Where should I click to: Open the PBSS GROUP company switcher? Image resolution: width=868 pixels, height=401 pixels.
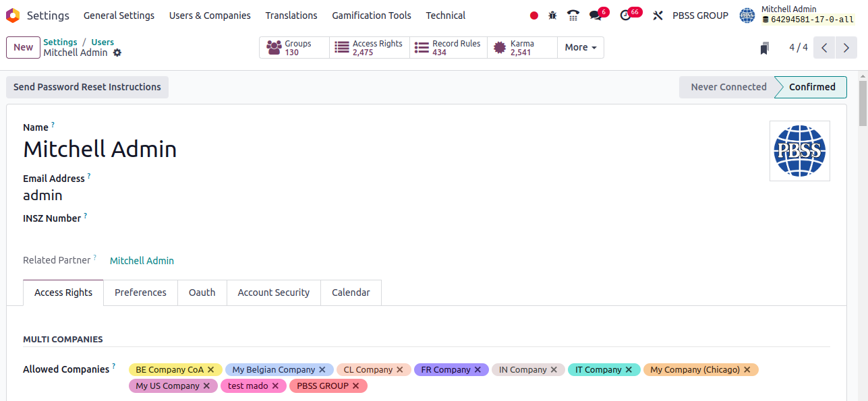(x=700, y=16)
